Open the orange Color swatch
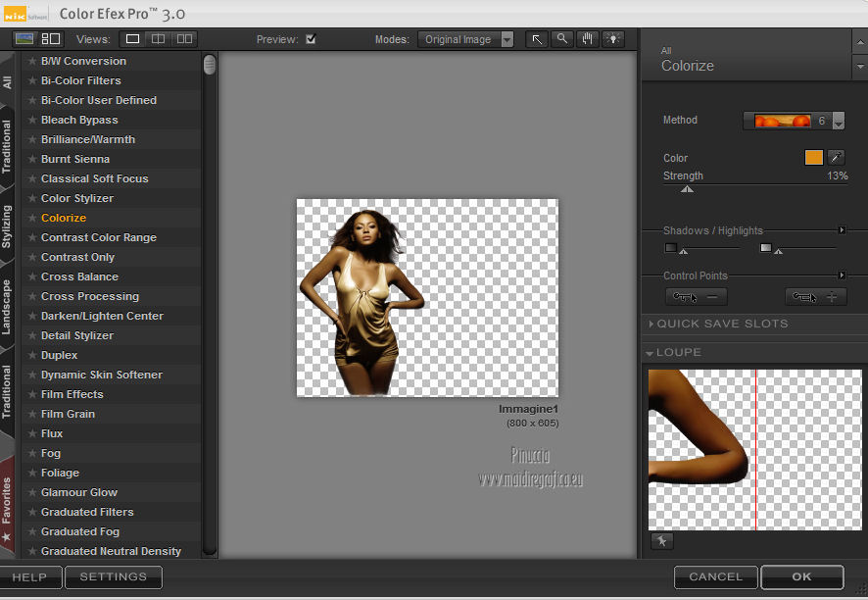This screenshot has width=868, height=600. 813,158
